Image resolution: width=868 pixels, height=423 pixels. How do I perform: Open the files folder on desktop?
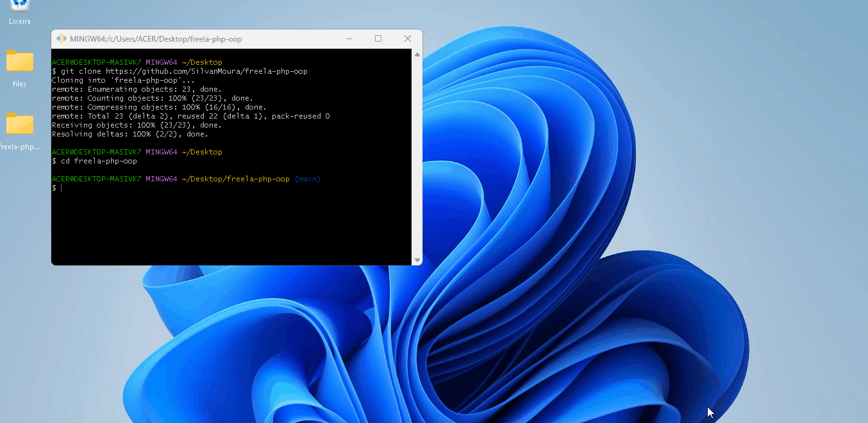(x=20, y=62)
